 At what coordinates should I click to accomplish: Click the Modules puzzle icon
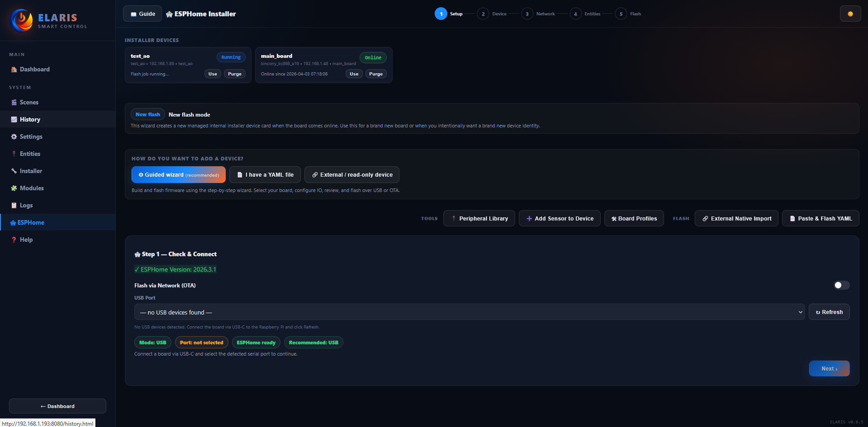tap(14, 188)
